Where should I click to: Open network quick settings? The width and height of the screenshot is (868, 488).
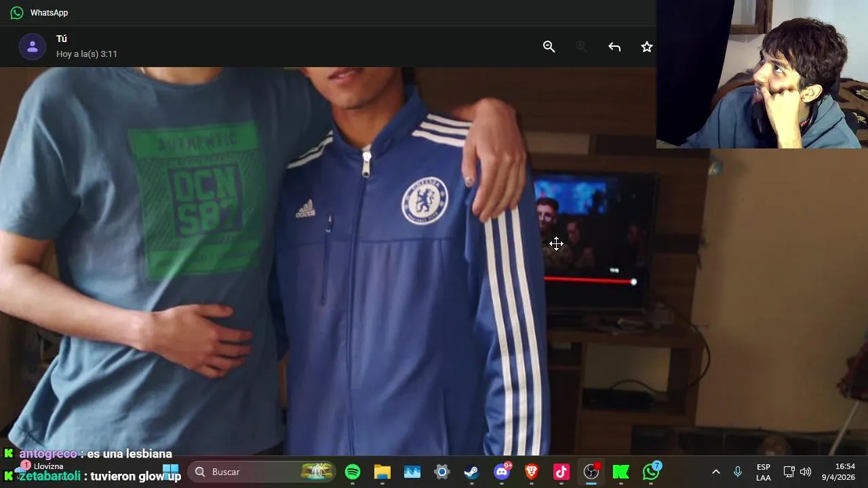coord(789,472)
